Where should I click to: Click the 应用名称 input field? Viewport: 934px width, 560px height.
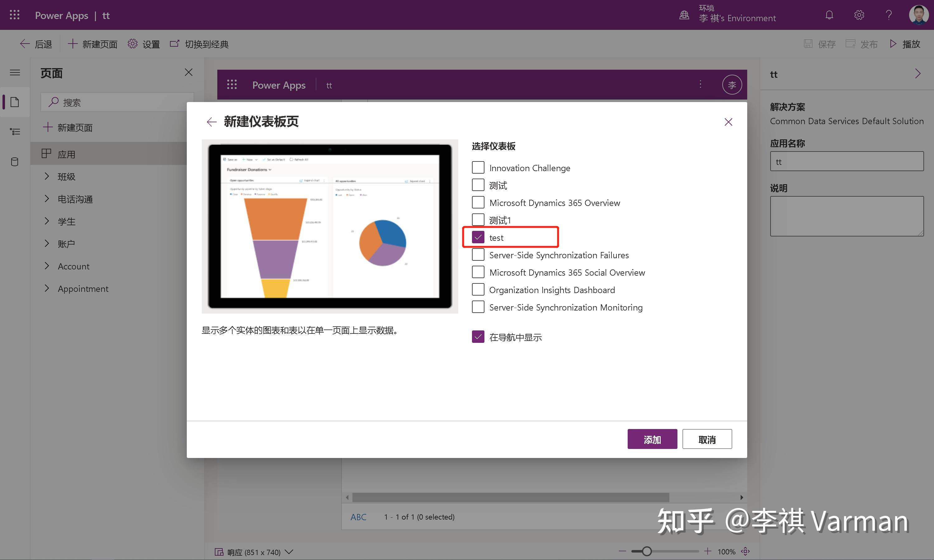click(x=847, y=161)
